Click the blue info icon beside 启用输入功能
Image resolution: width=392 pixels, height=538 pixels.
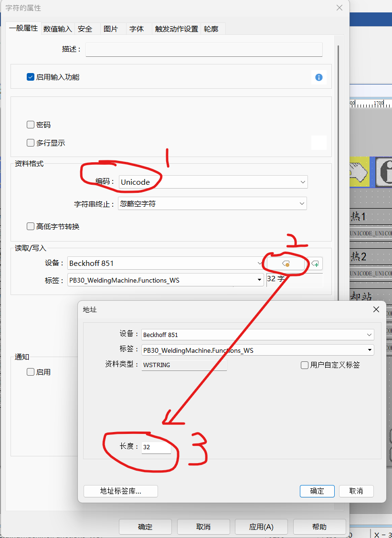pyautogui.click(x=318, y=77)
